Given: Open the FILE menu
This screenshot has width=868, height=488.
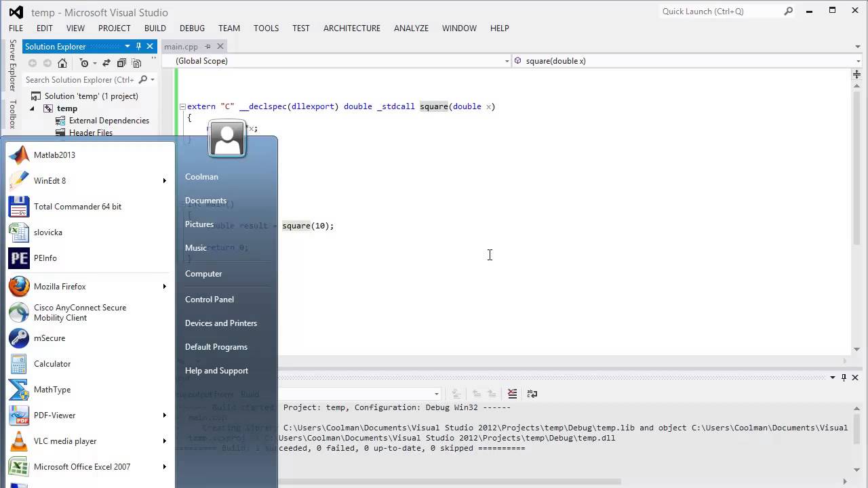Looking at the screenshot, I should coord(16,28).
